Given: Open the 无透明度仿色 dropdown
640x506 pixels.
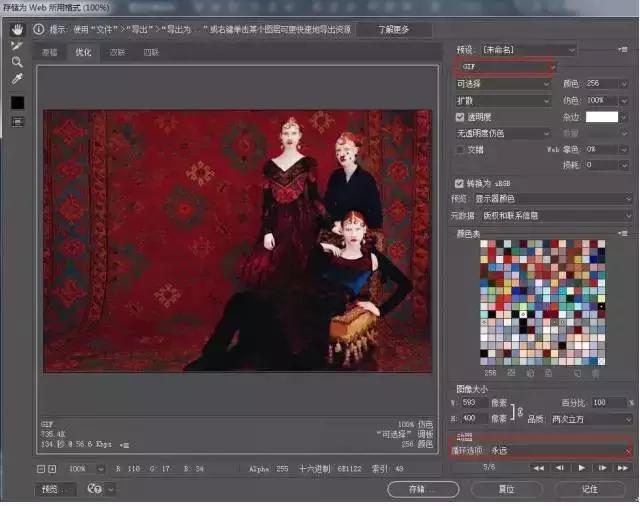Looking at the screenshot, I should (503, 133).
